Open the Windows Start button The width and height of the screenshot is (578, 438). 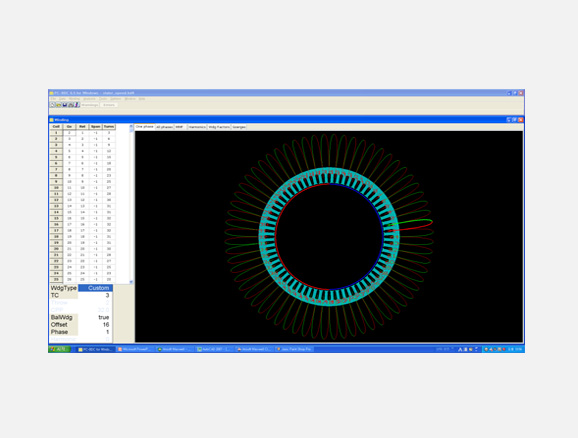pos(59,349)
